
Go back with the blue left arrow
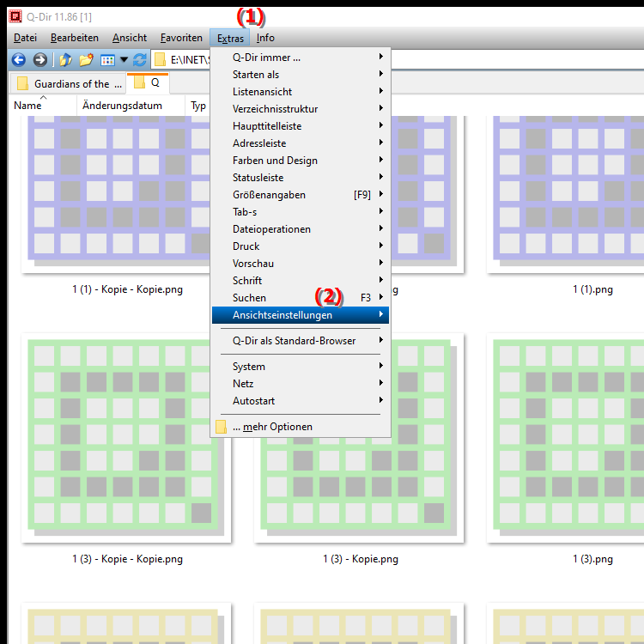point(19,60)
